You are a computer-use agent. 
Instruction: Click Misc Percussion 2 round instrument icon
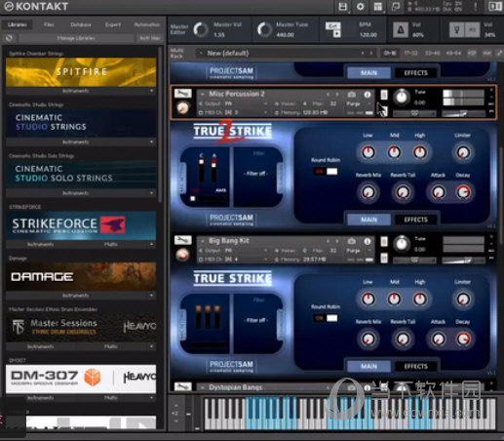pos(182,108)
